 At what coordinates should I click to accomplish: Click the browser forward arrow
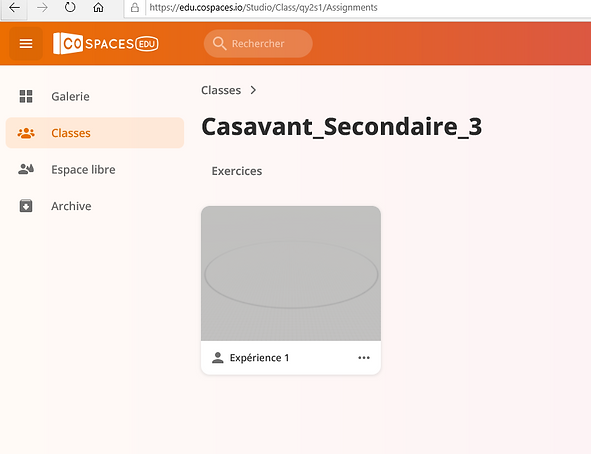click(42, 8)
